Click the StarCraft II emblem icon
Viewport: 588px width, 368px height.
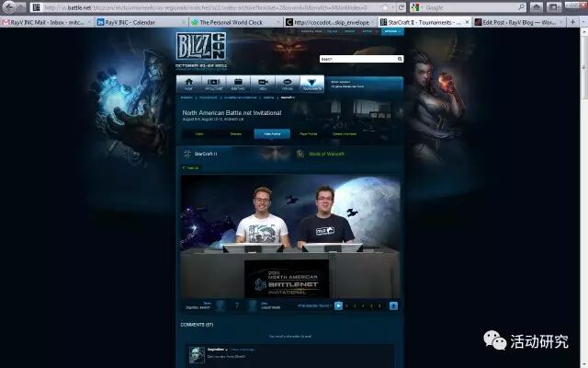(187, 154)
